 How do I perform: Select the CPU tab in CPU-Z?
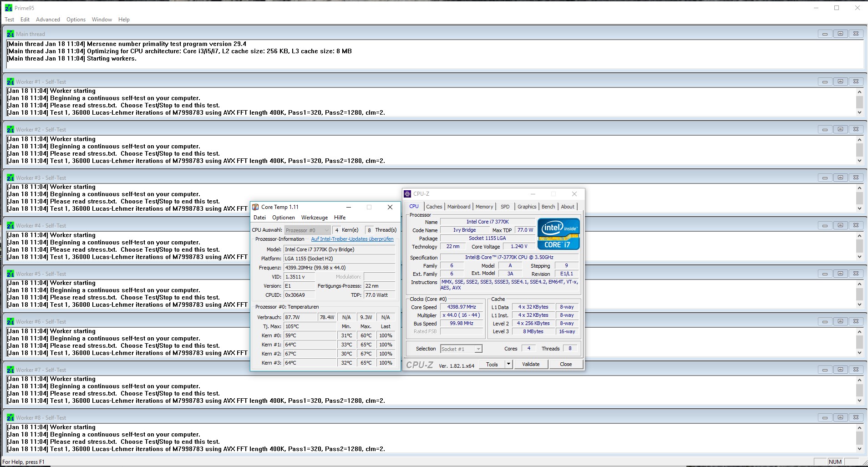(x=414, y=206)
